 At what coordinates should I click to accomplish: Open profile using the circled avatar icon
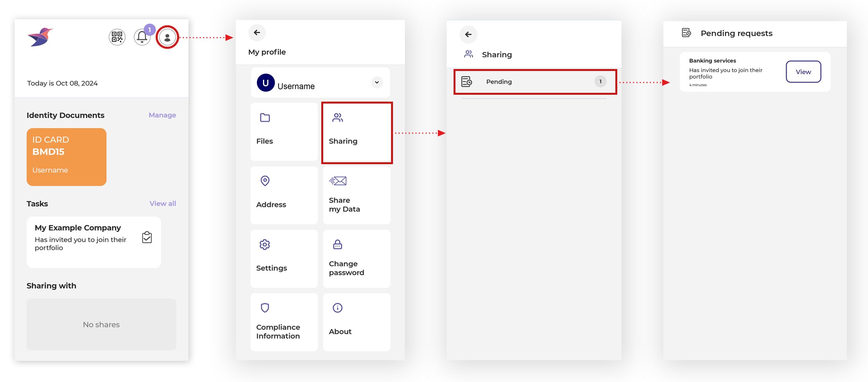167,37
